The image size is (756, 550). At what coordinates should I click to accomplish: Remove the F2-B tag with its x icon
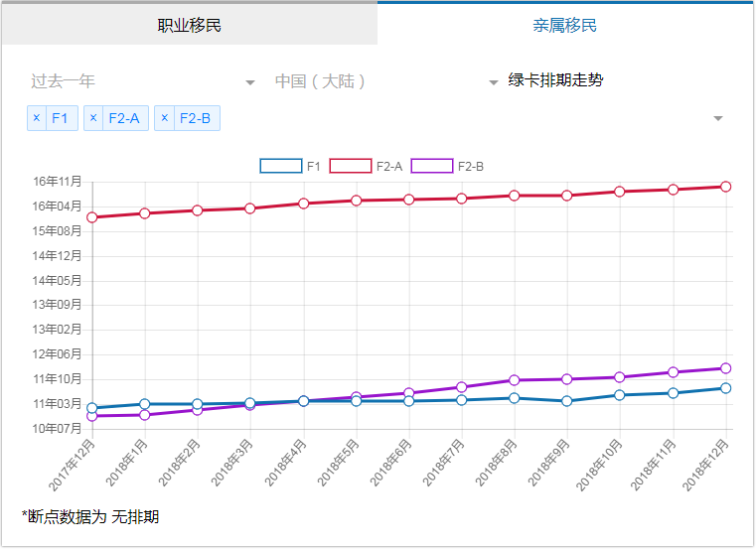point(165,118)
